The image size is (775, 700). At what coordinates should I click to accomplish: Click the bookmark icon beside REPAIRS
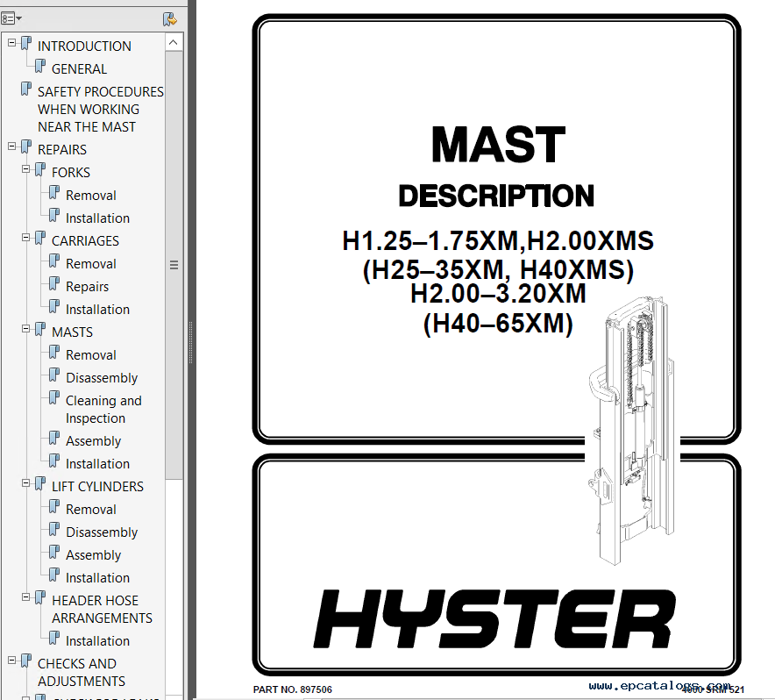(26, 146)
